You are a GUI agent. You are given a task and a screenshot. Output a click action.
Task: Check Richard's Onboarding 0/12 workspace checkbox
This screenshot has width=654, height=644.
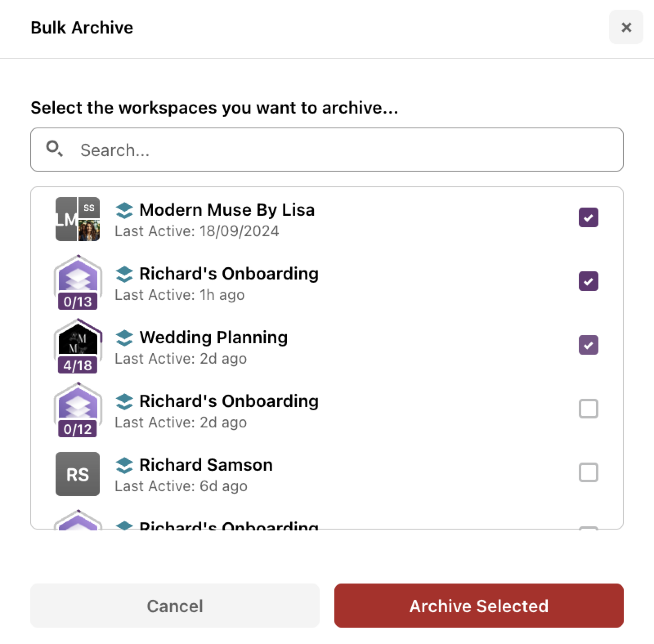(x=588, y=409)
